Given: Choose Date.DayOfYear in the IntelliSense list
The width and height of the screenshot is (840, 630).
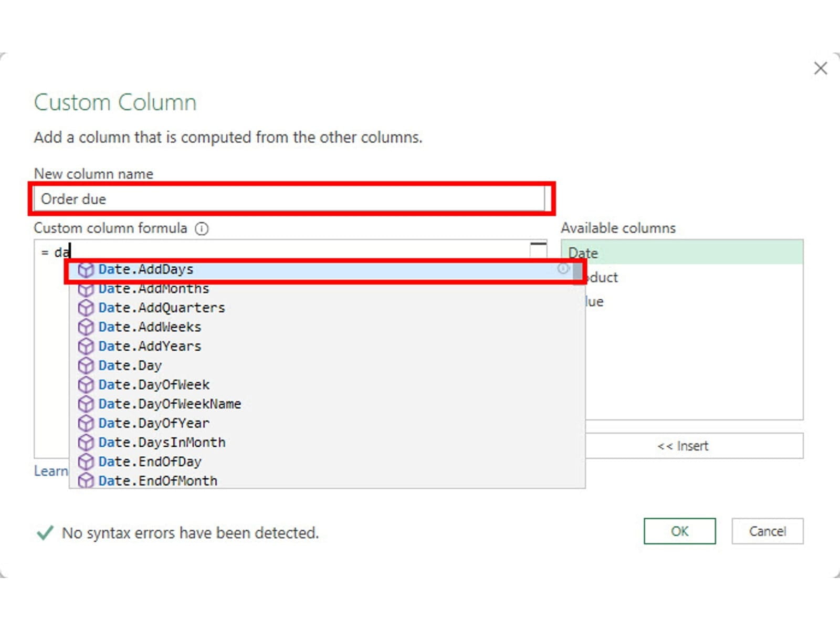Looking at the screenshot, I should click(153, 423).
